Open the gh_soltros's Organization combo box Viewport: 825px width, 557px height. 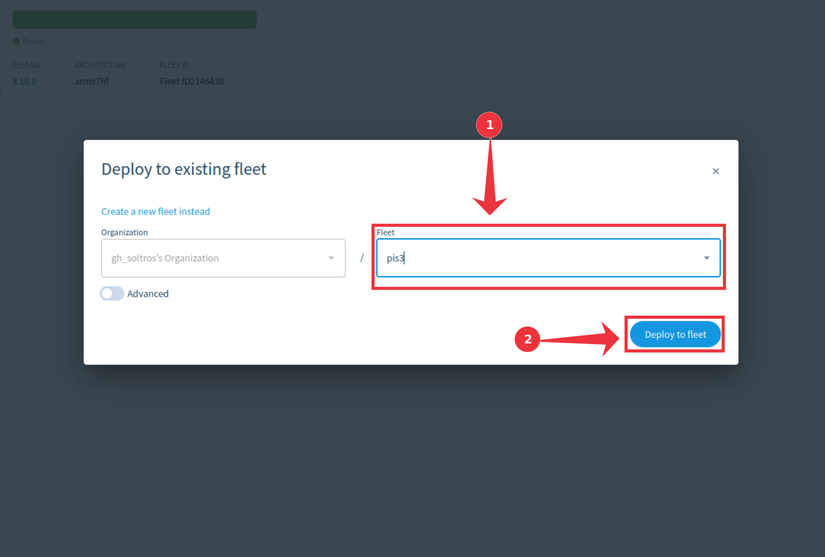223,258
